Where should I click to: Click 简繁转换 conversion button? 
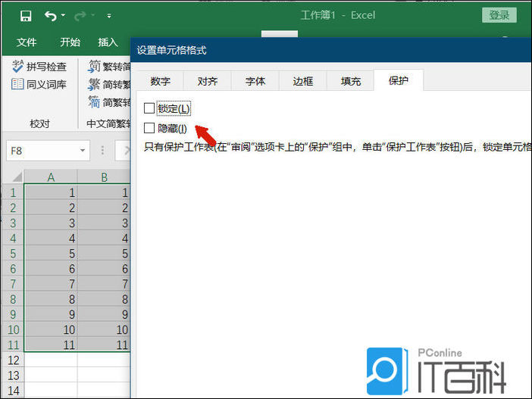coord(109,102)
